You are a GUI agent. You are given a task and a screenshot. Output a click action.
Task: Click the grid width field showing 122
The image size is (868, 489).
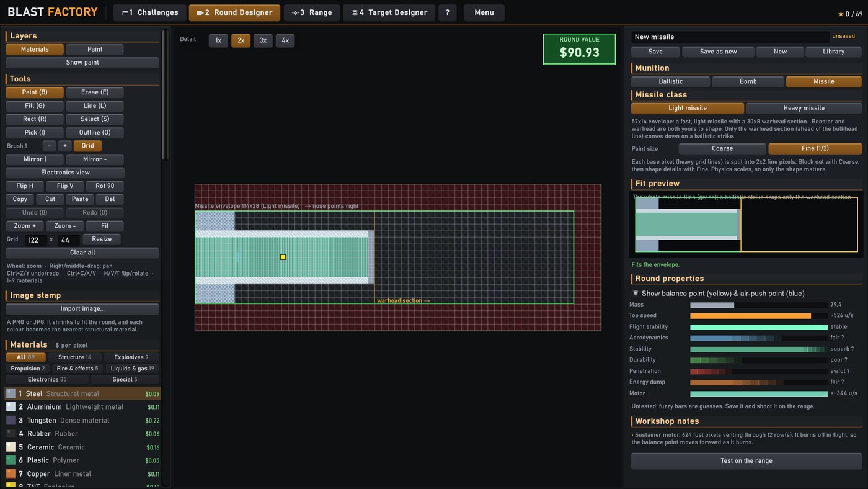(x=35, y=240)
